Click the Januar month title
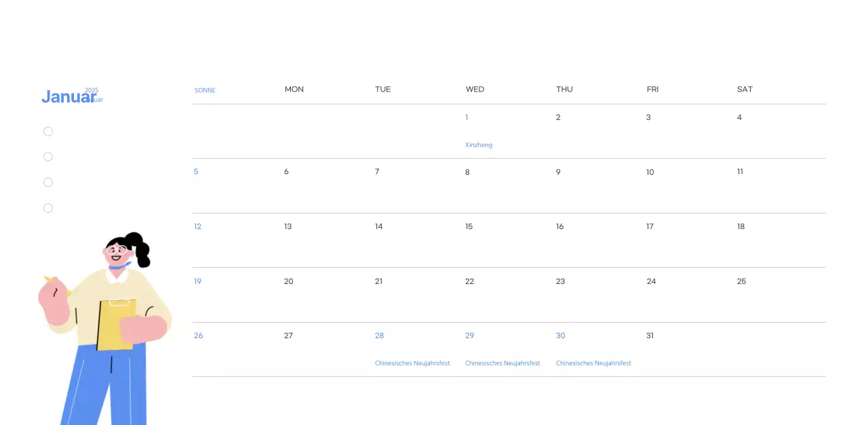Screen dimensions: 868x425 pyautogui.click(x=66, y=98)
